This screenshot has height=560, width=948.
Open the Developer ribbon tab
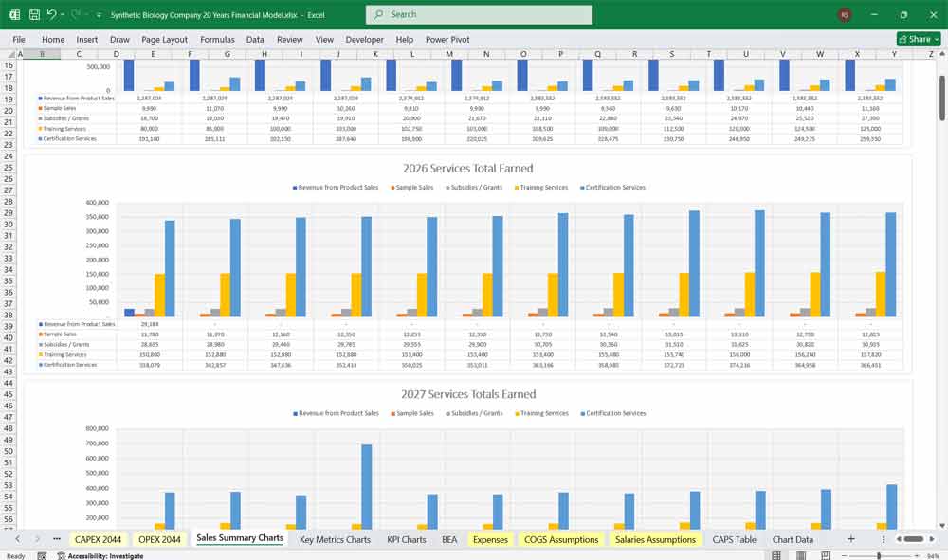(x=366, y=40)
